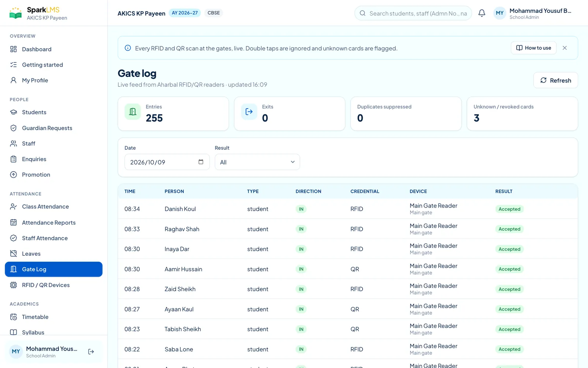Click Main Gate Reader in Saba Lone row
The image size is (588, 368).
tap(434, 346)
